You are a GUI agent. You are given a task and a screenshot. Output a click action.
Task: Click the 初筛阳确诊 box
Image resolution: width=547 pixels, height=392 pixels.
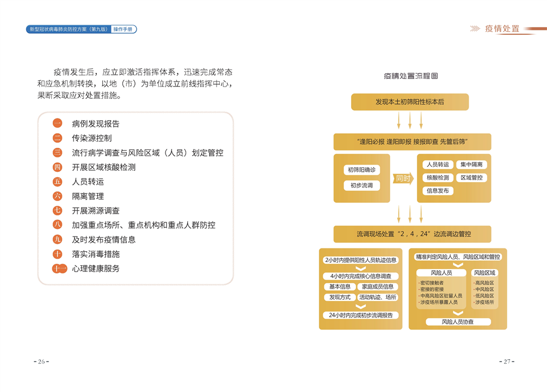click(361, 170)
